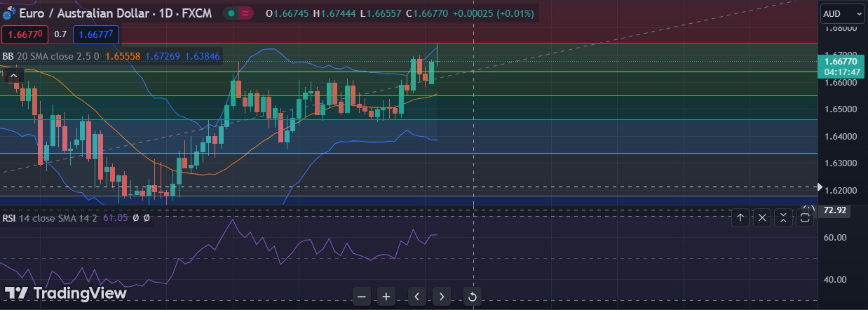868x310 pixels.
Task: Delete the RSI pane with the X icon
Action: 762,218
